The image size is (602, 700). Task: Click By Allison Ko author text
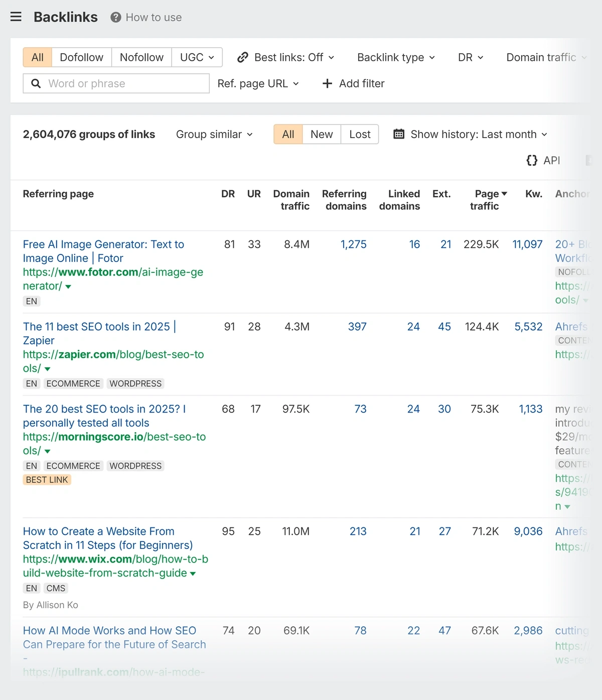(50, 605)
